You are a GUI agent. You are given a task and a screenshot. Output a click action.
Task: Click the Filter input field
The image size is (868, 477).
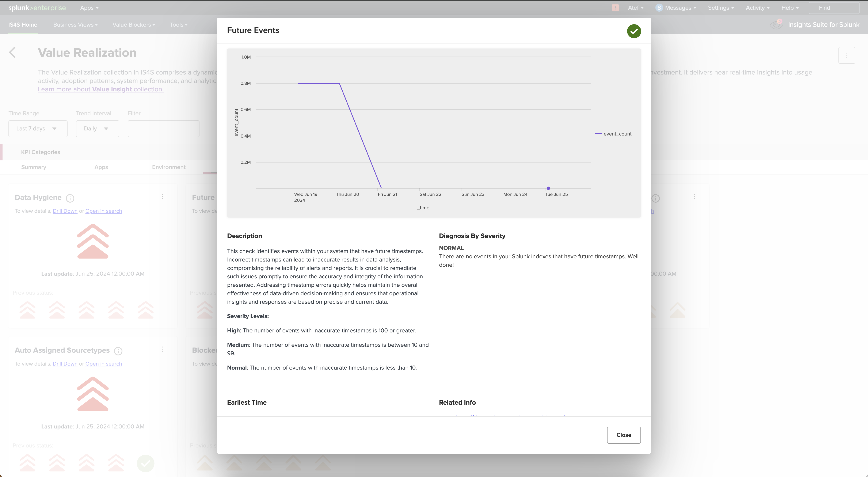pos(163,129)
